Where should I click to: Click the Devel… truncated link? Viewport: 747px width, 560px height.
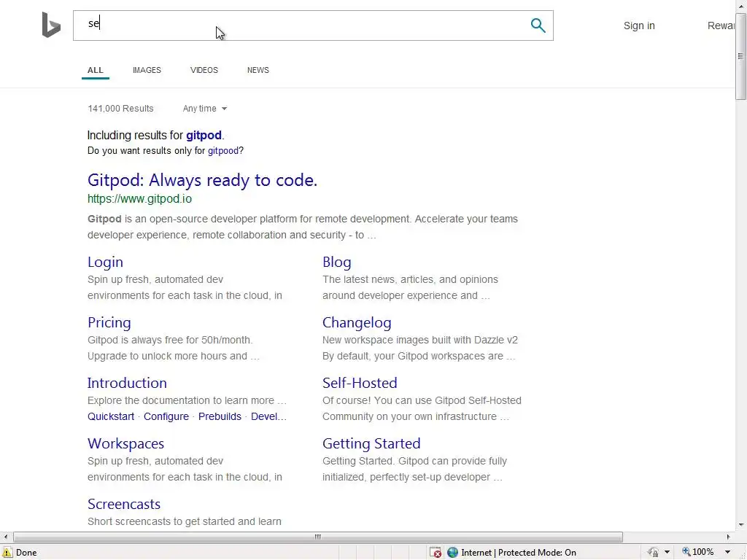click(268, 416)
